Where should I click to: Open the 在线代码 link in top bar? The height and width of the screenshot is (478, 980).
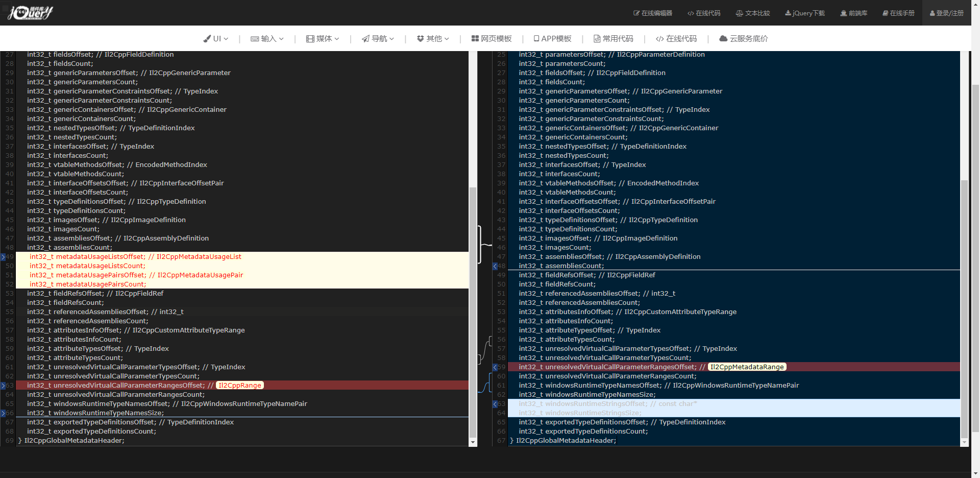click(x=704, y=13)
